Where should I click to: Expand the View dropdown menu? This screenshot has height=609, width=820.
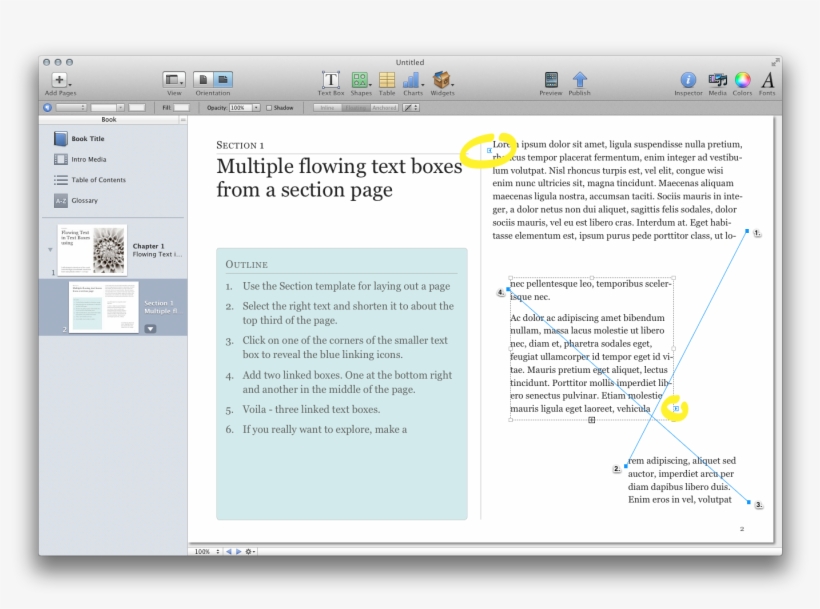pyautogui.click(x=174, y=79)
